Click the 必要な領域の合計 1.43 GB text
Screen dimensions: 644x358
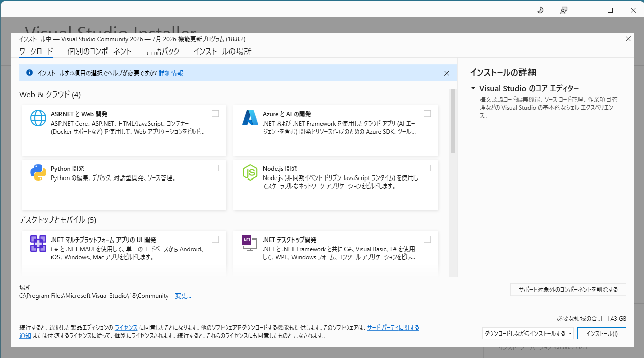[592, 319]
